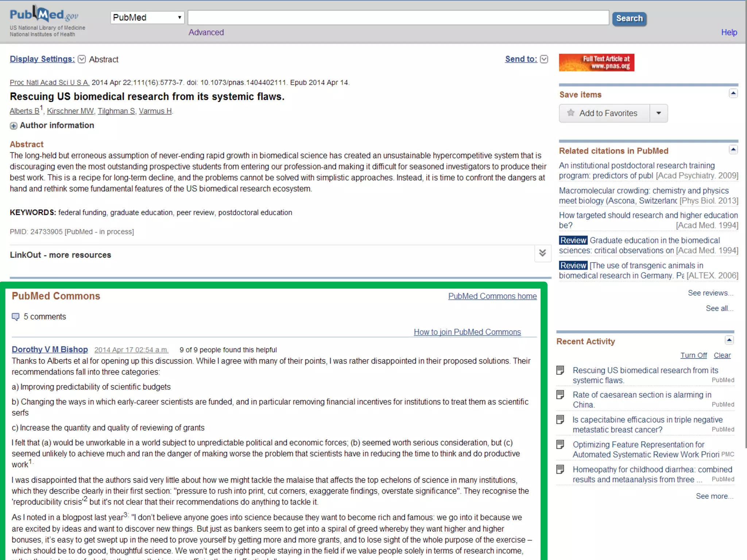Click document icon beside Optimizing Feature Representation
The height and width of the screenshot is (560, 747).
(x=560, y=444)
